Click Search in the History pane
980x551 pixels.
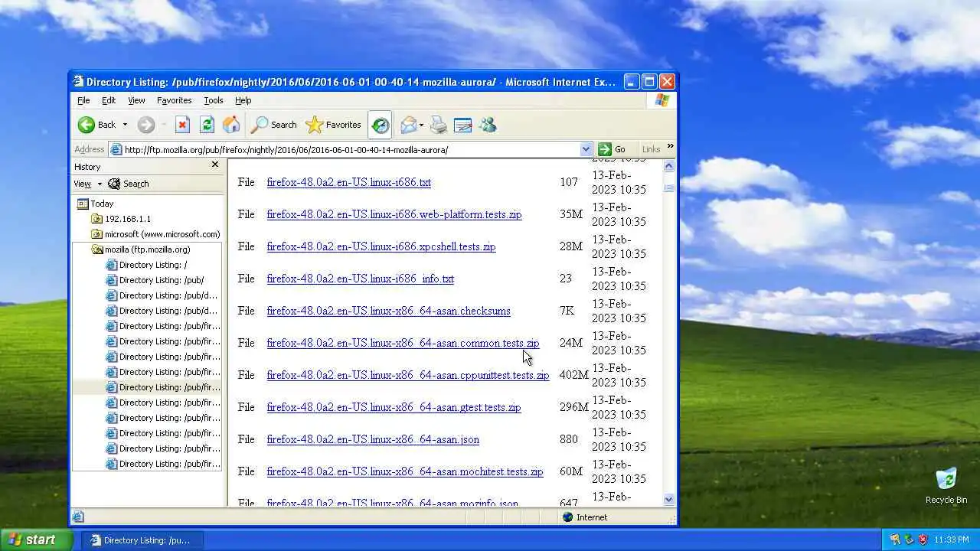(x=129, y=184)
